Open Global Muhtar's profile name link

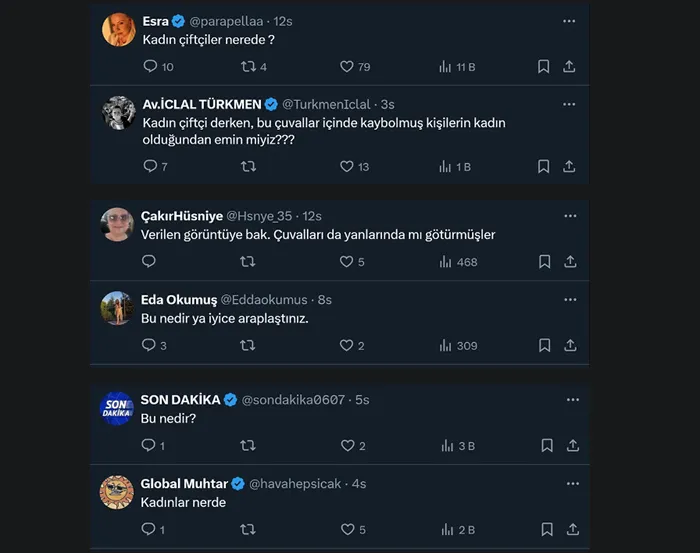184,484
